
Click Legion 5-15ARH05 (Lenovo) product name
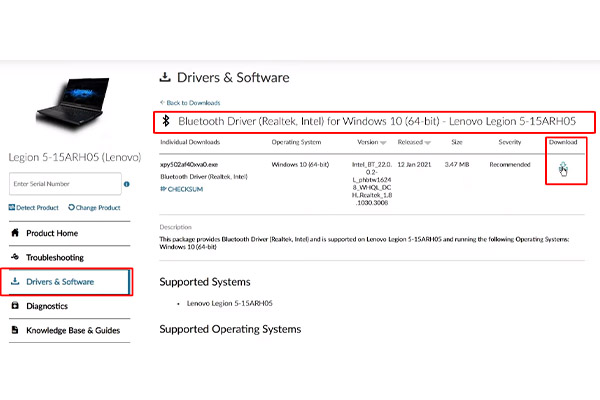click(75, 157)
